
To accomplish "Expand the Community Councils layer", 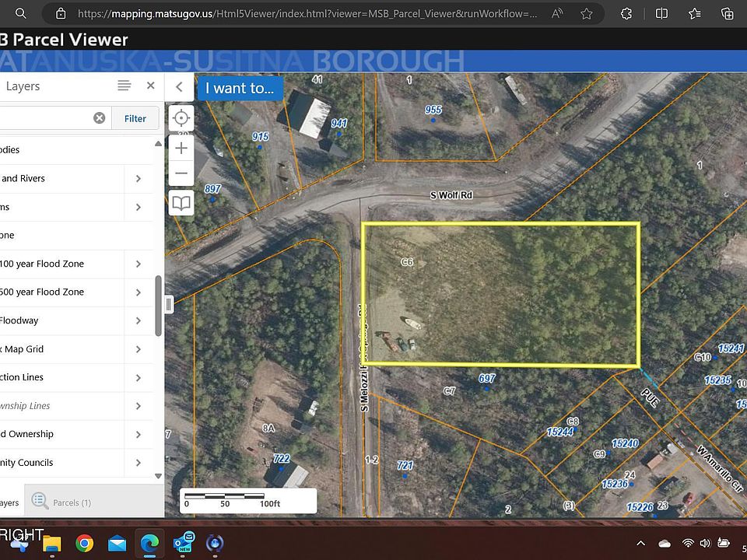I will click(x=139, y=463).
